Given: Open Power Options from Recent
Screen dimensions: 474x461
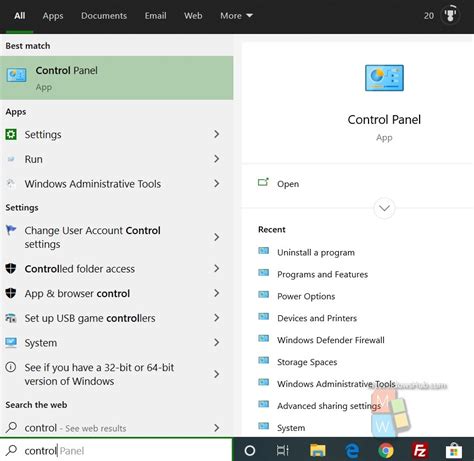Looking at the screenshot, I should [306, 296].
